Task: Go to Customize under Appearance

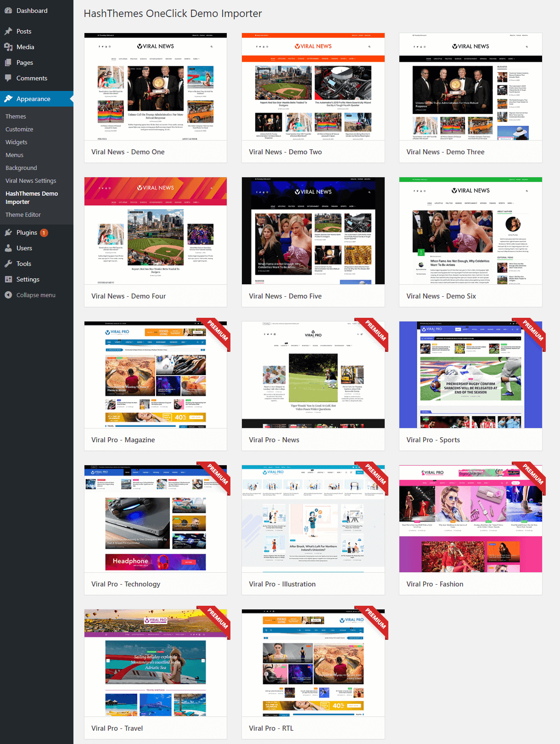Action: coord(19,129)
